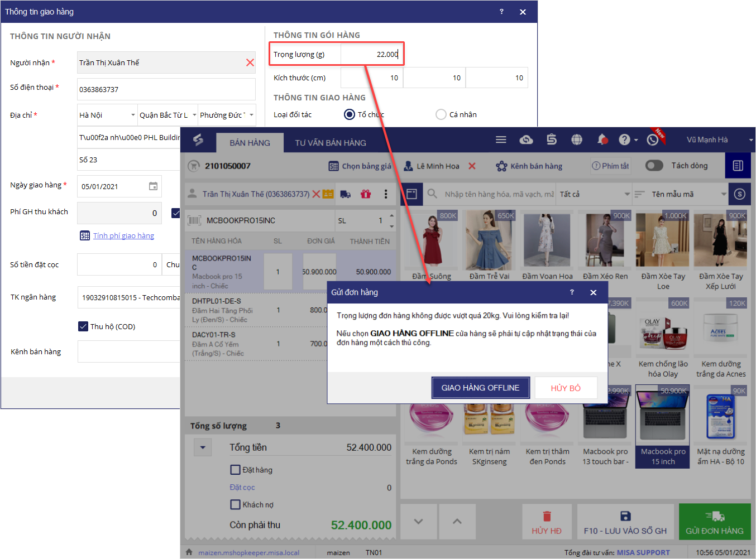Click the Trọng lượng (g) weight field
Screen dimensions: 756x559
point(371,54)
